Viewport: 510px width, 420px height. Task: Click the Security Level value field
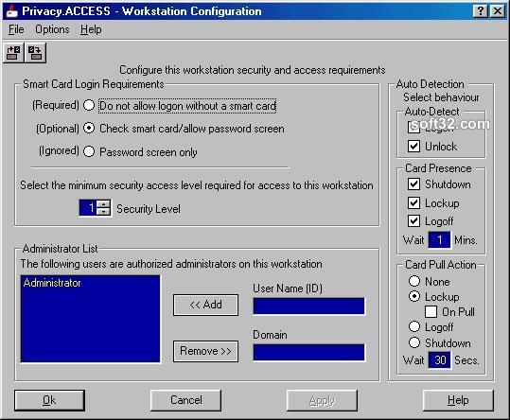(x=89, y=208)
